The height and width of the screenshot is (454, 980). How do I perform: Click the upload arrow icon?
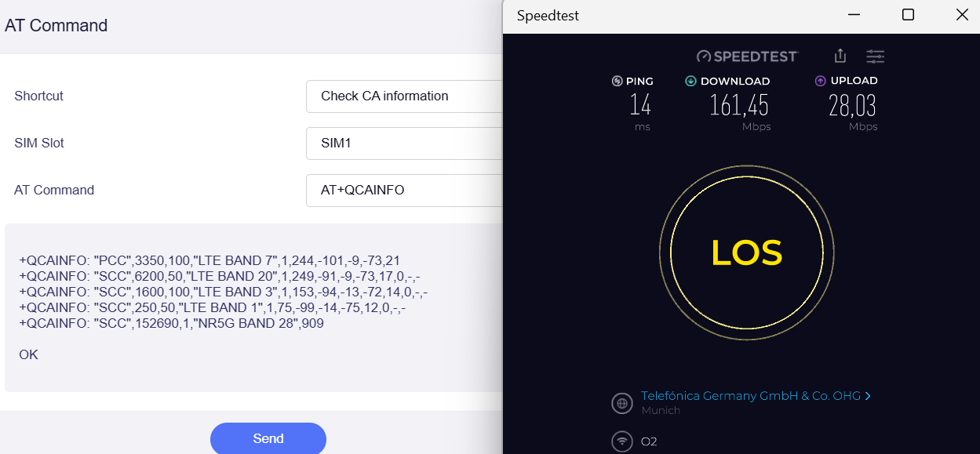pyautogui.click(x=821, y=81)
